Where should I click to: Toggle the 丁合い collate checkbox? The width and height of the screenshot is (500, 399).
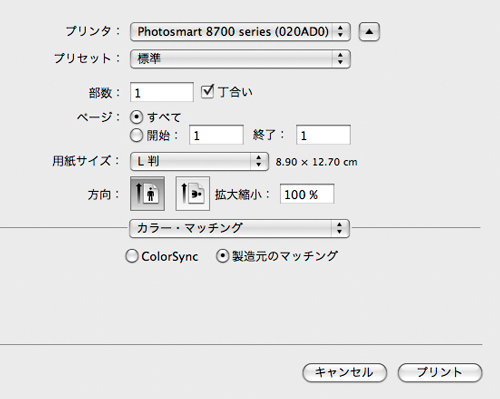[x=207, y=91]
